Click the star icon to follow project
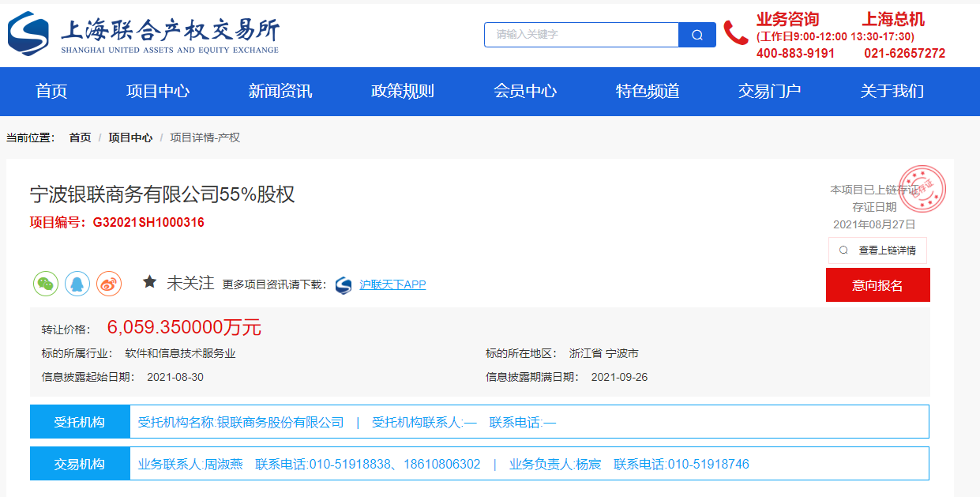Image resolution: width=980 pixels, height=497 pixels. point(149,282)
